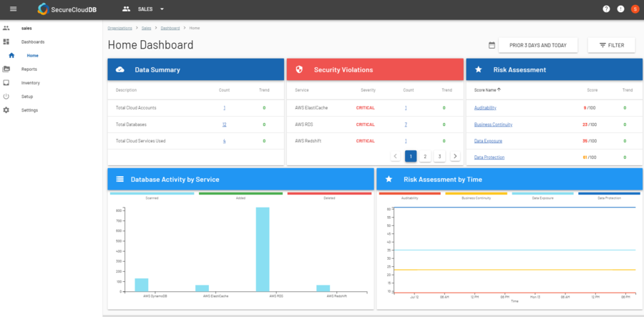Click the help question mark icon
Image resolution: width=644 pixels, height=317 pixels.
[x=606, y=9]
